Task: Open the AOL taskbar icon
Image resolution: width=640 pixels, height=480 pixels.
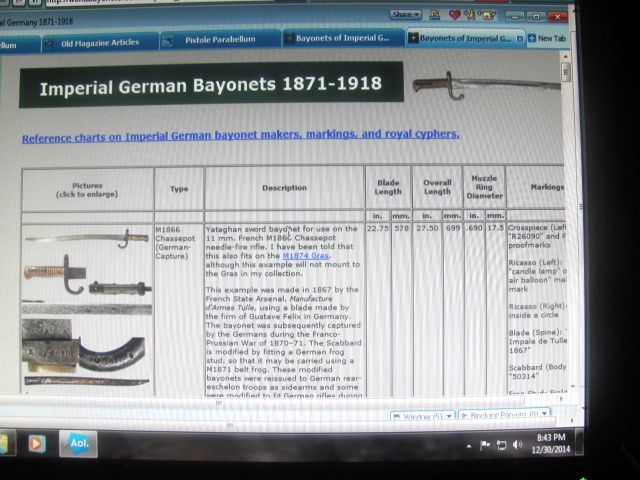Action: coord(78,444)
